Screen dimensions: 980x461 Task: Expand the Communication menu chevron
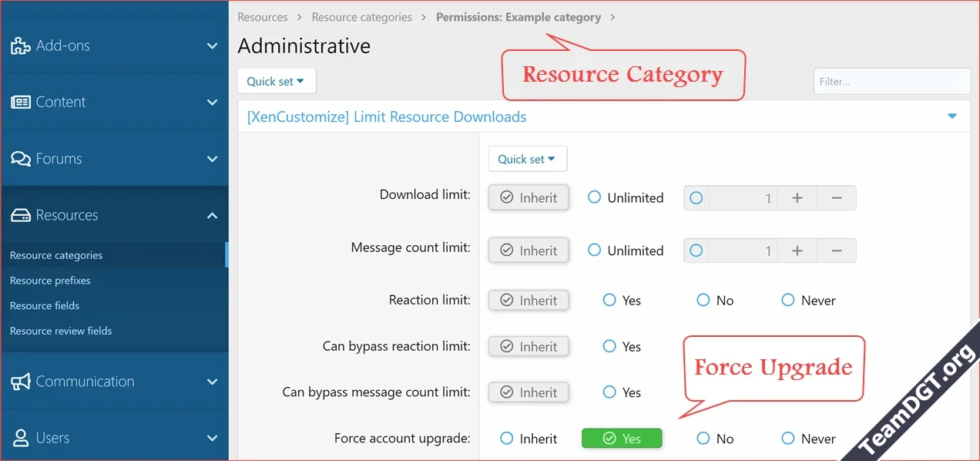212,382
